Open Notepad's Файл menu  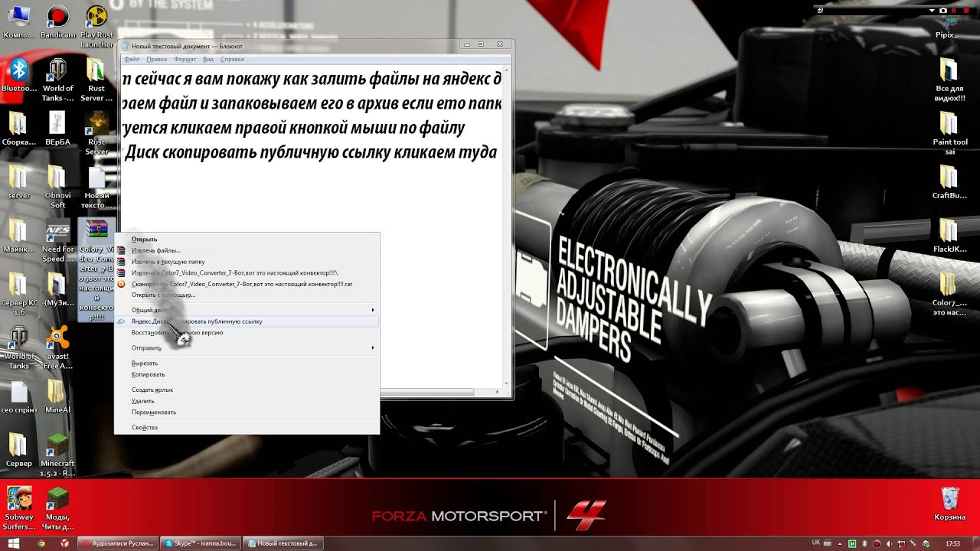pos(132,59)
